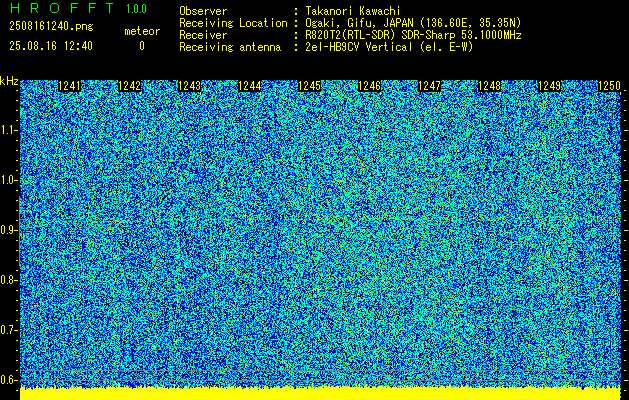Click the meteor label
This screenshot has height=400, width=629.
pyautogui.click(x=142, y=31)
